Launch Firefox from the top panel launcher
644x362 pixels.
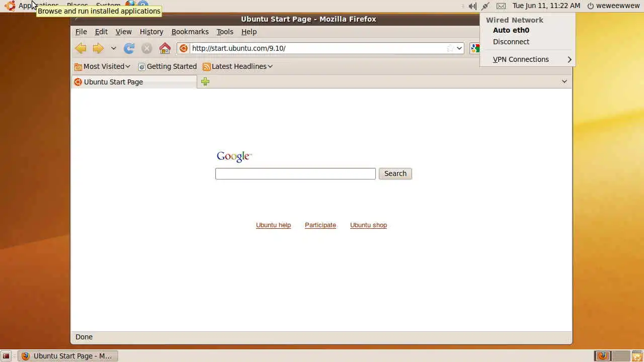pos(130,5)
